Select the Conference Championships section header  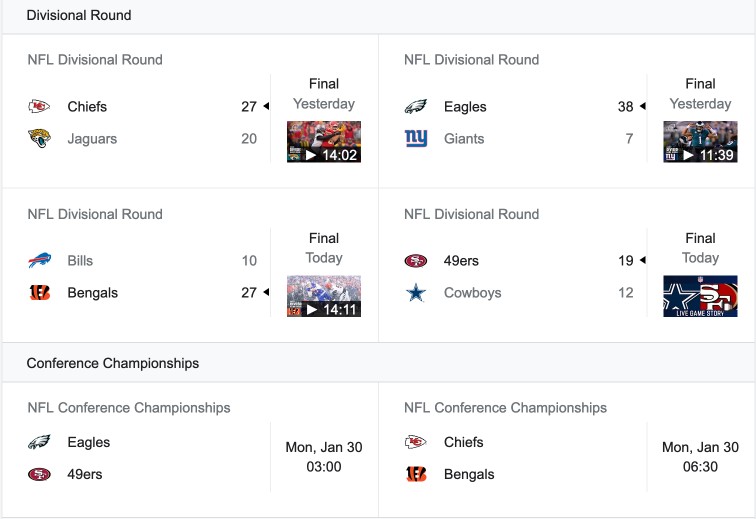click(112, 363)
